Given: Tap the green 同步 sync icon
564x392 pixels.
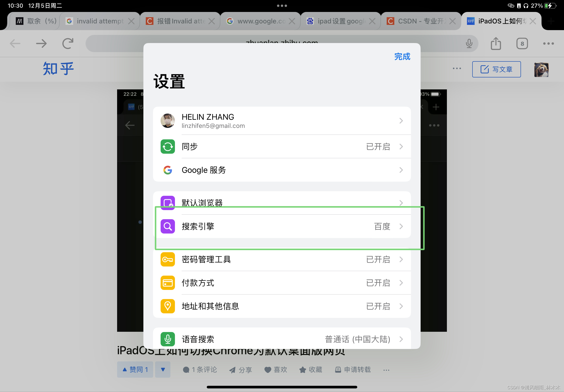Looking at the screenshot, I should pos(168,146).
